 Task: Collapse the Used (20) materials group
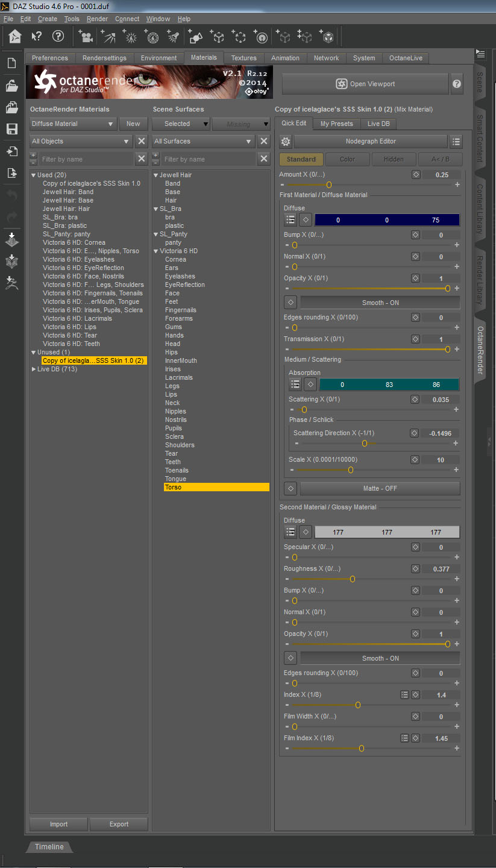point(34,175)
